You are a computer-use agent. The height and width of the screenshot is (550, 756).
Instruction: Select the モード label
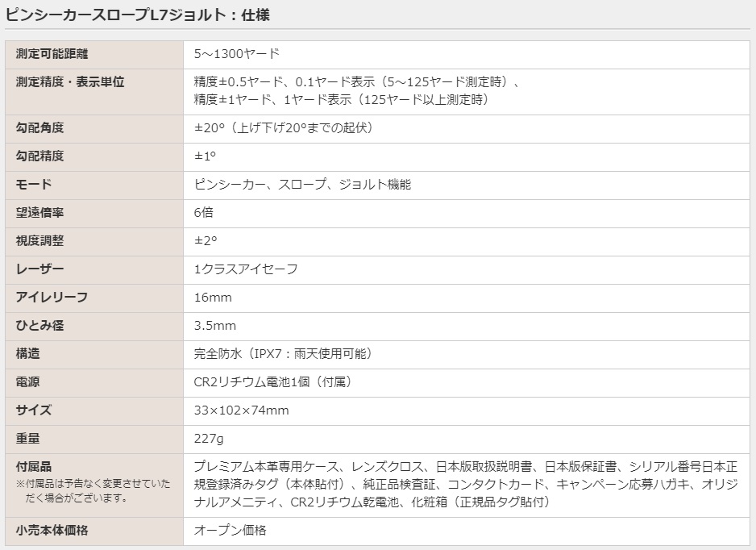click(33, 184)
